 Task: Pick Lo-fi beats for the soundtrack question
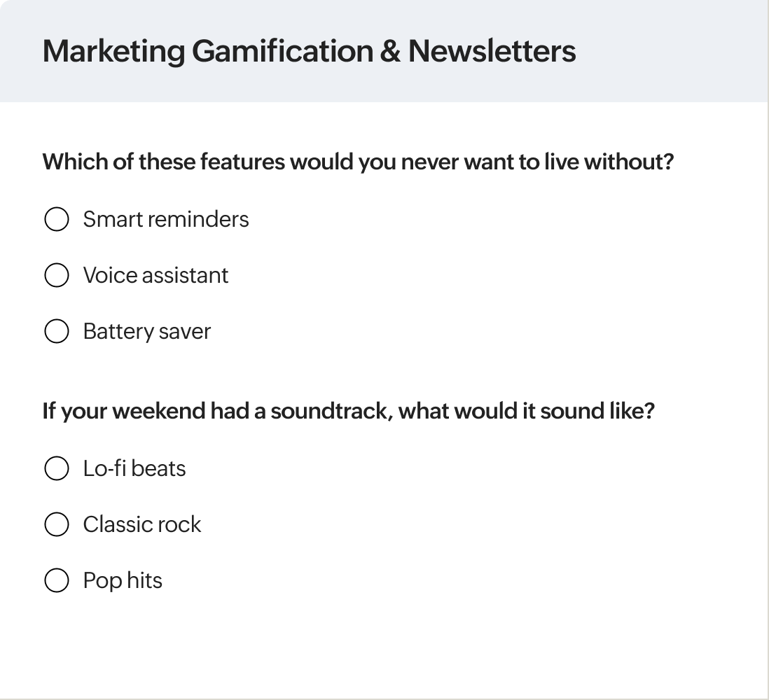coord(56,468)
